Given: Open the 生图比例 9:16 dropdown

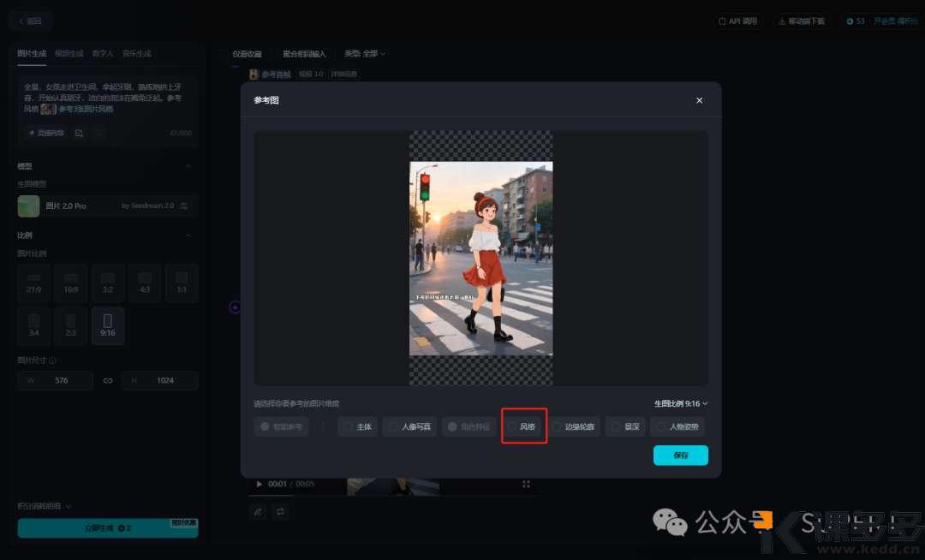Looking at the screenshot, I should pyautogui.click(x=681, y=403).
